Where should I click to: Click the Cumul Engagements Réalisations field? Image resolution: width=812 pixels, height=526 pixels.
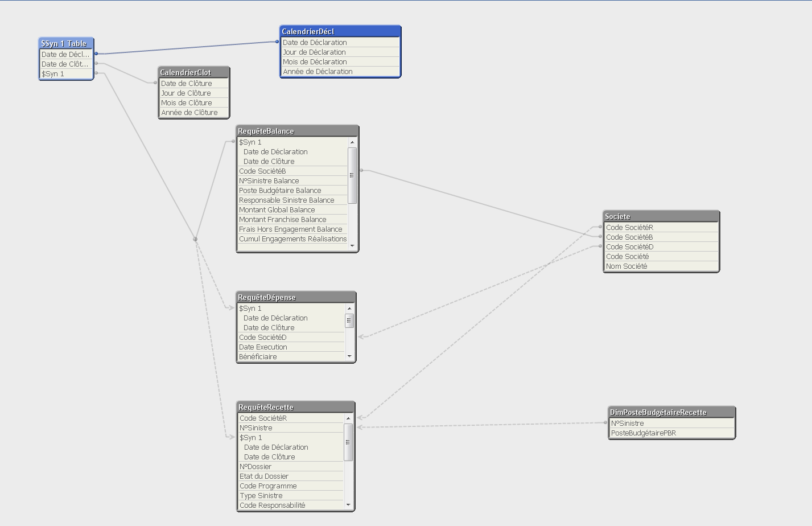[292, 239]
